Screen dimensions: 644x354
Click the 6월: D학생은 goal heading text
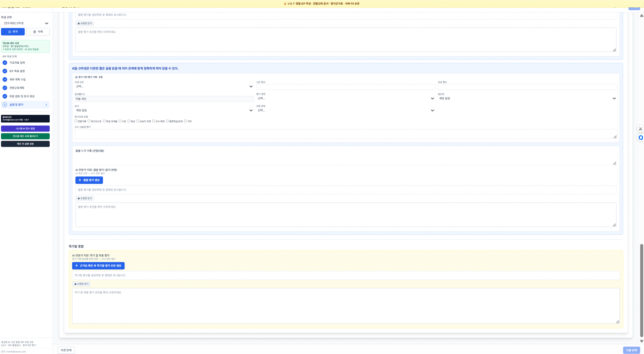click(125, 68)
